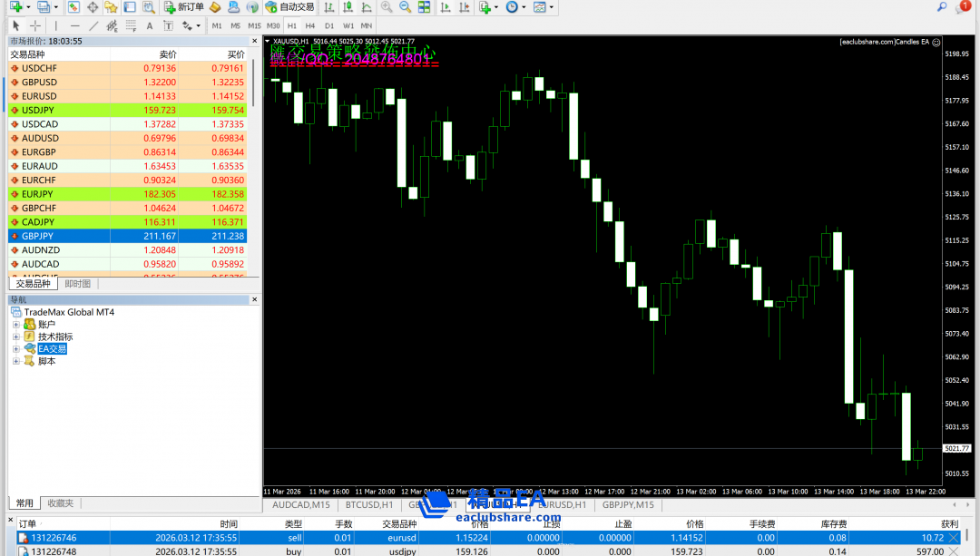This screenshot has height=556, width=980.
Task: Select the text label tool (A)
Action: click(149, 26)
